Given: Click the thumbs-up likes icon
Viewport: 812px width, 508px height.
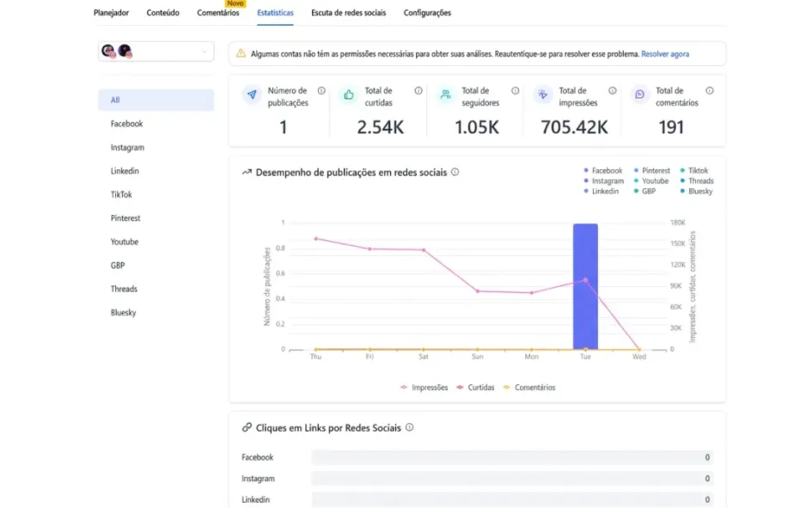Looking at the screenshot, I should [349, 95].
